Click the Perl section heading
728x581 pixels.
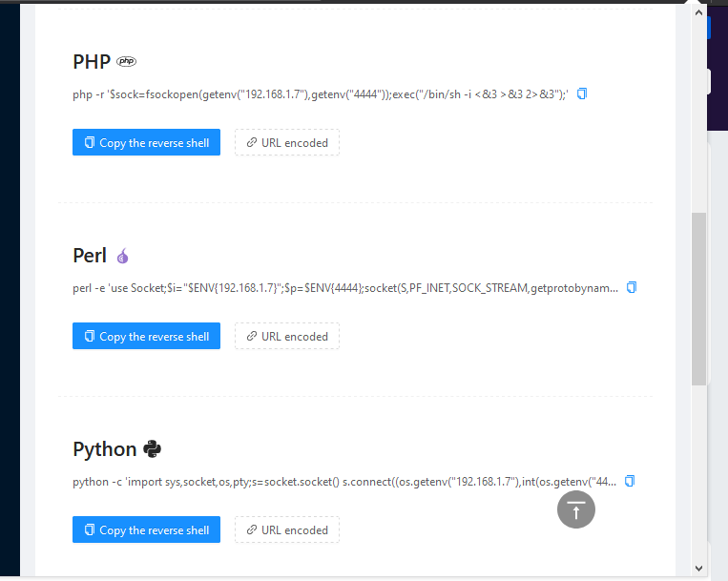(90, 256)
